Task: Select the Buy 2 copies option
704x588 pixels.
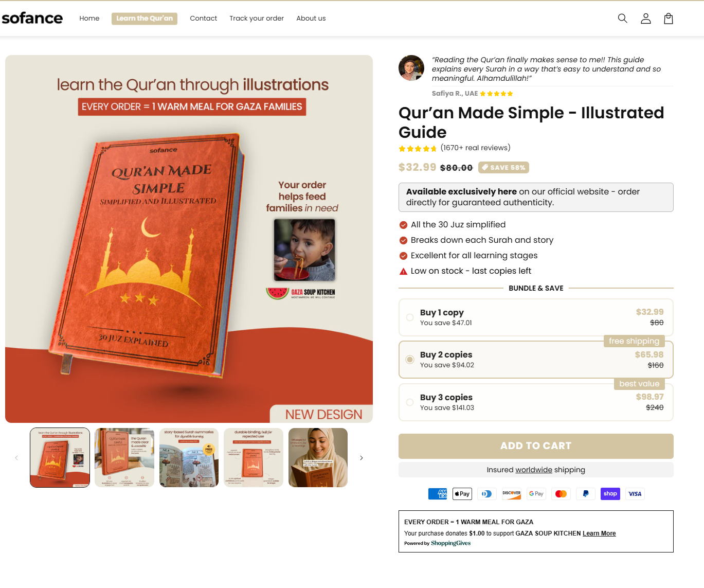Action: (536, 360)
